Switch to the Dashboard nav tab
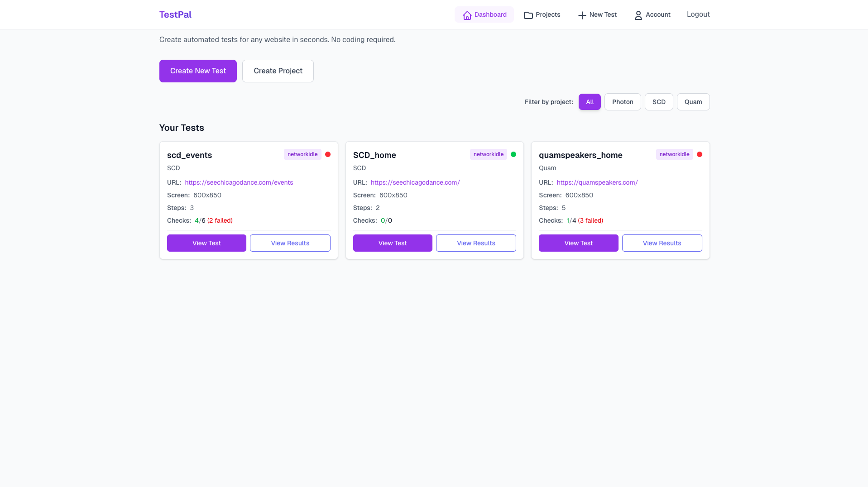The width and height of the screenshot is (868, 487). coord(484,14)
